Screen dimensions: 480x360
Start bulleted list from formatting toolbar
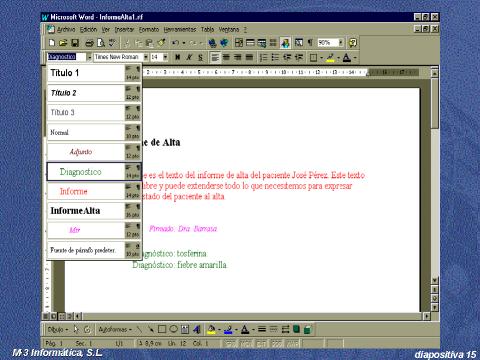pos(275,58)
